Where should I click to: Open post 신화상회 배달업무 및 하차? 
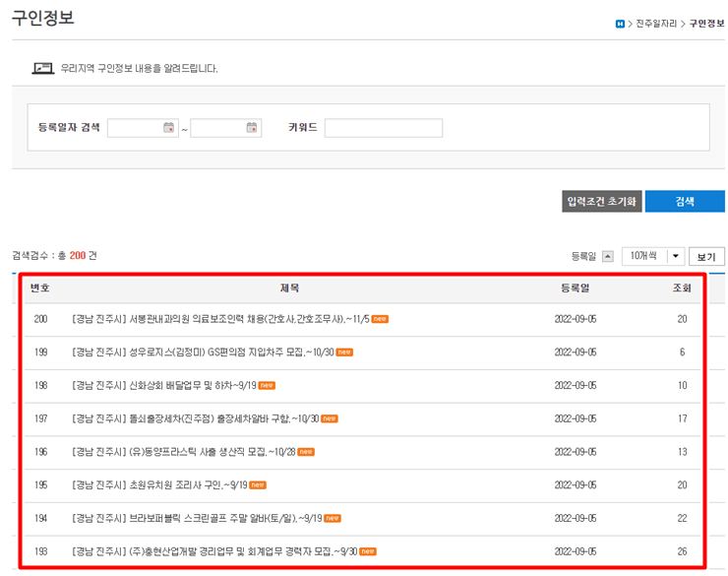(164, 386)
